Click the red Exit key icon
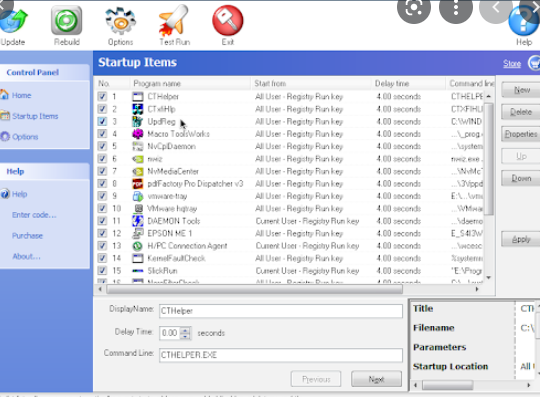 click(x=228, y=21)
